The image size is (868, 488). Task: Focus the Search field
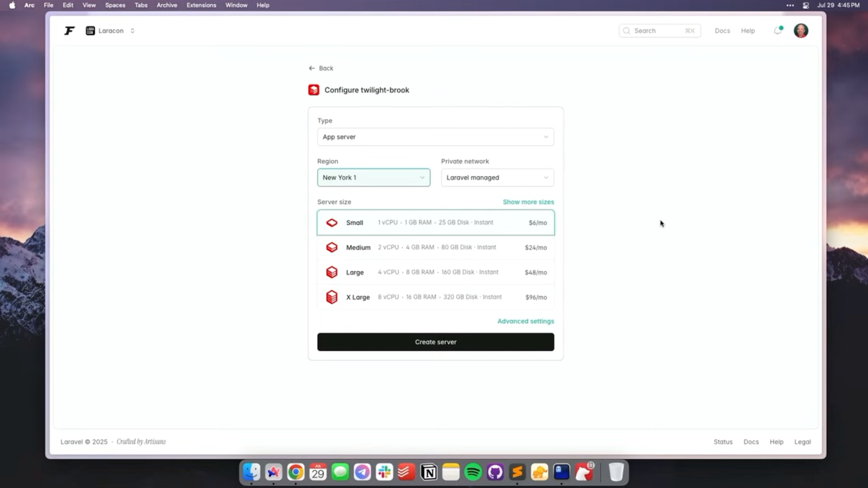coord(660,31)
